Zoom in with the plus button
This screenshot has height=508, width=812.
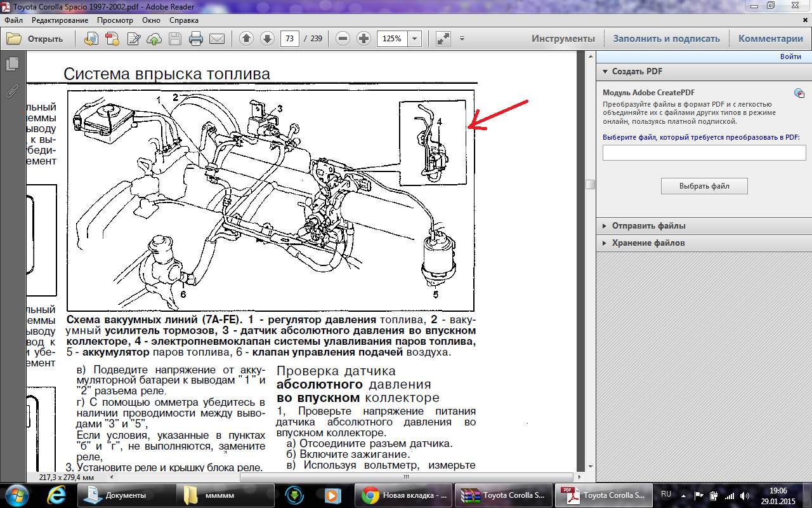(x=363, y=39)
